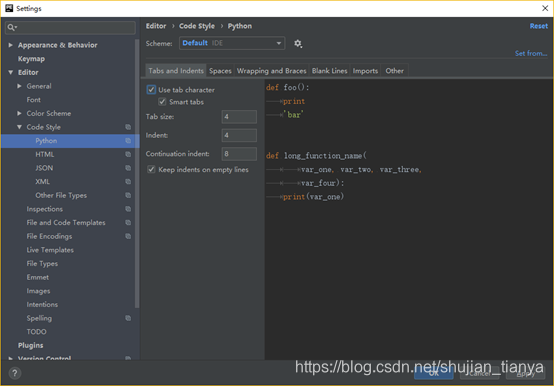Open Inspections settings page
This screenshot has height=386, width=554.
tap(45, 209)
